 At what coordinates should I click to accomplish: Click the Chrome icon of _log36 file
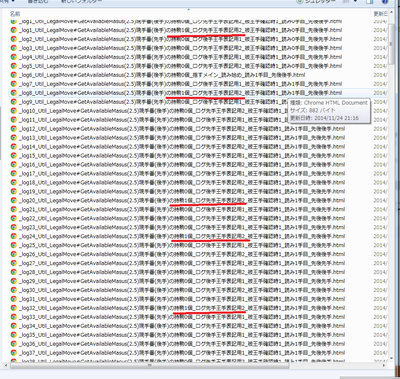tap(14, 344)
